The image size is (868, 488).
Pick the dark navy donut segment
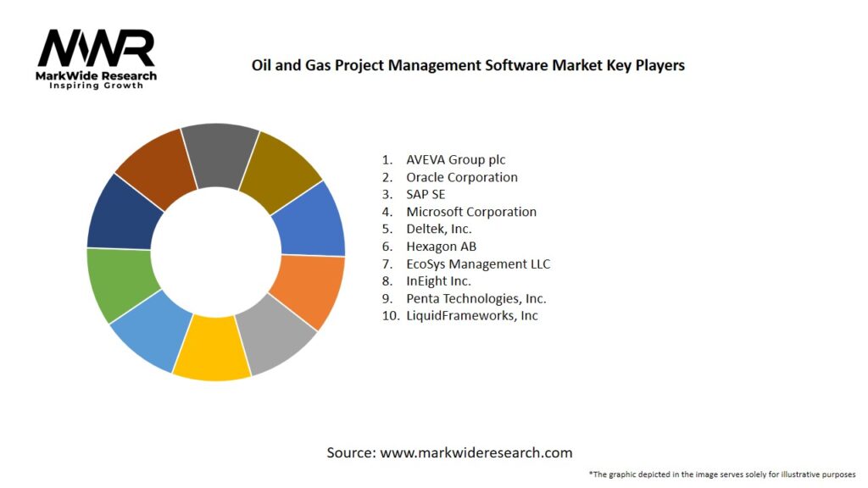pyautogui.click(x=122, y=212)
